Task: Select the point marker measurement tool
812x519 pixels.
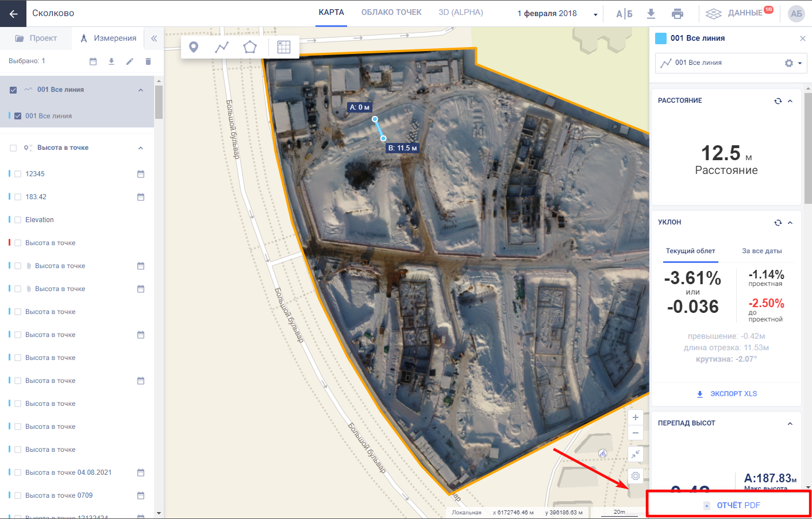Action: (194, 47)
